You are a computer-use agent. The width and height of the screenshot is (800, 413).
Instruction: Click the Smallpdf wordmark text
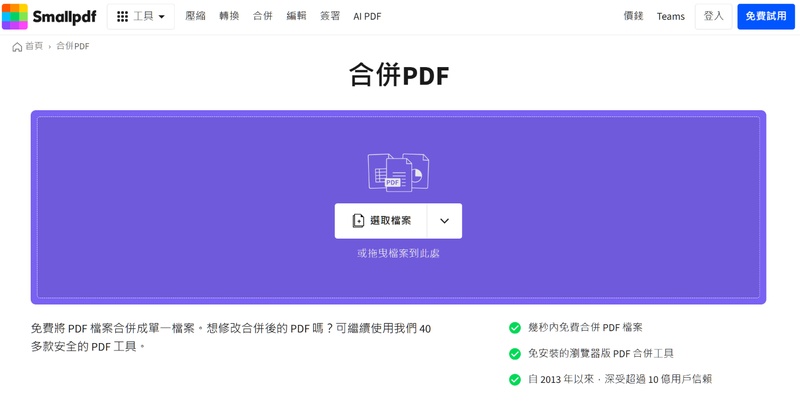pyautogui.click(x=64, y=17)
